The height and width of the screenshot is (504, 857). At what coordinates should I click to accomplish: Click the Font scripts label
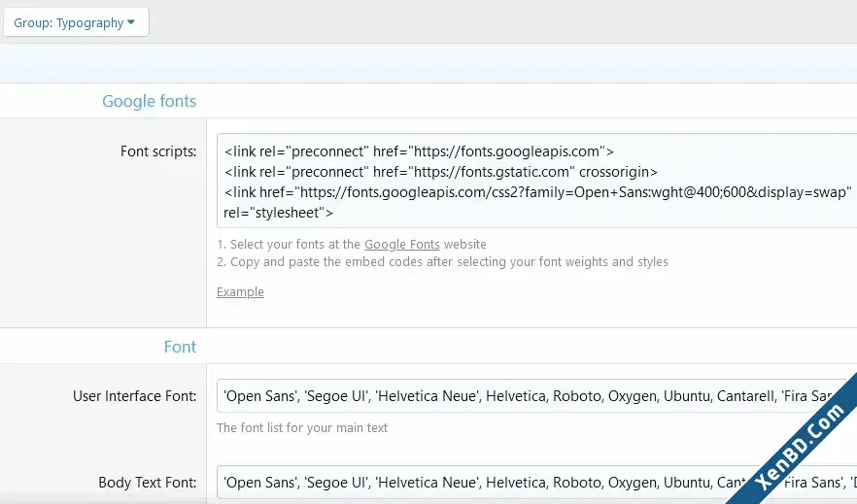(158, 151)
